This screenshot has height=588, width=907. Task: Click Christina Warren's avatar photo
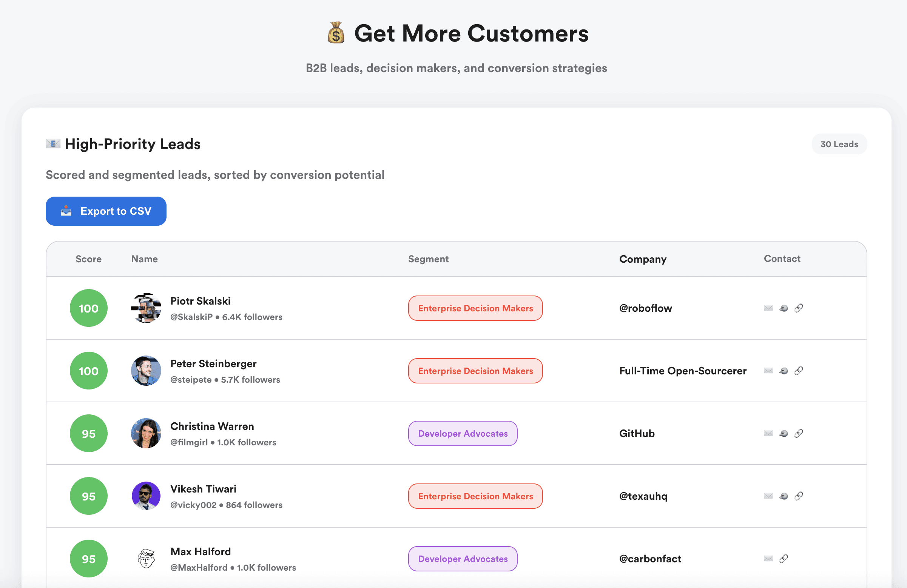click(x=146, y=433)
